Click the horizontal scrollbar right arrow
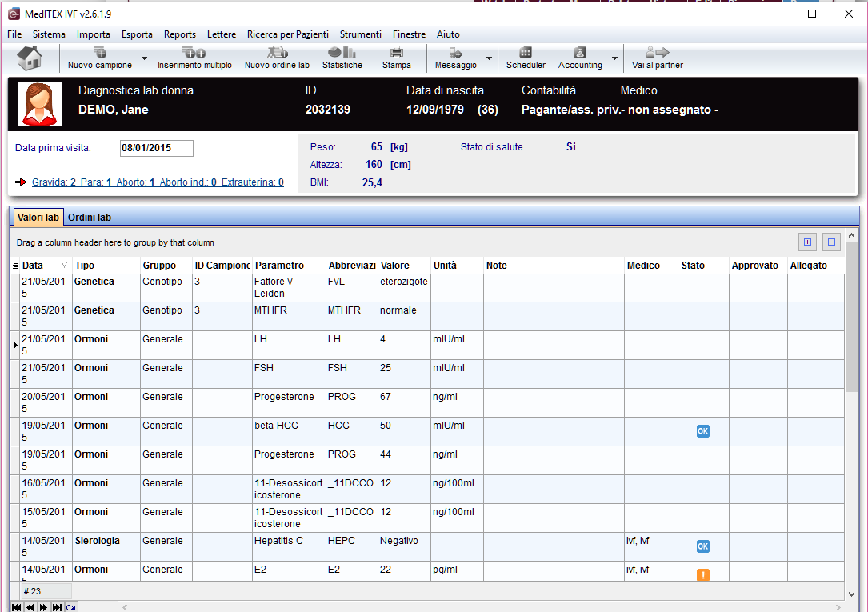 click(840, 607)
